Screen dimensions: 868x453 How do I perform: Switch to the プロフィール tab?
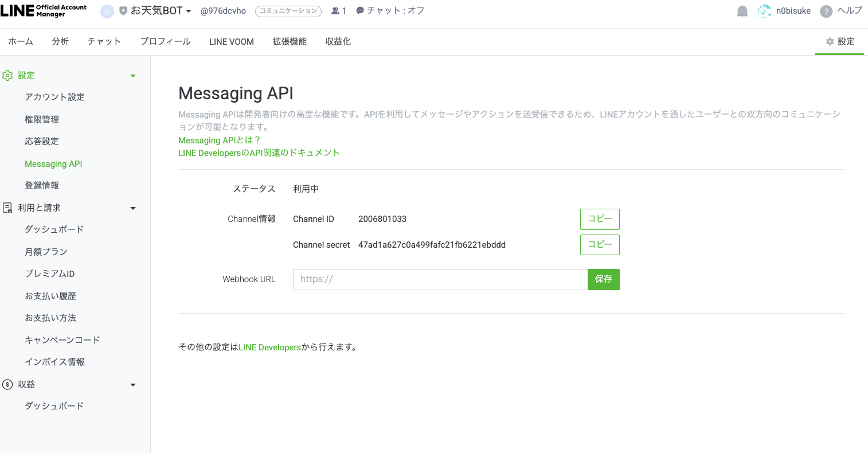pyautogui.click(x=166, y=41)
